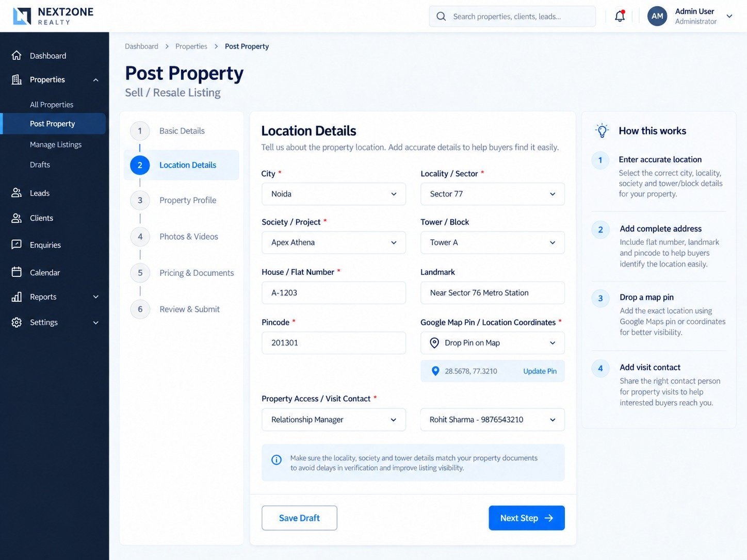This screenshot has width=747, height=560.
Task: Click the info icon in the notice banner
Action: click(x=277, y=459)
